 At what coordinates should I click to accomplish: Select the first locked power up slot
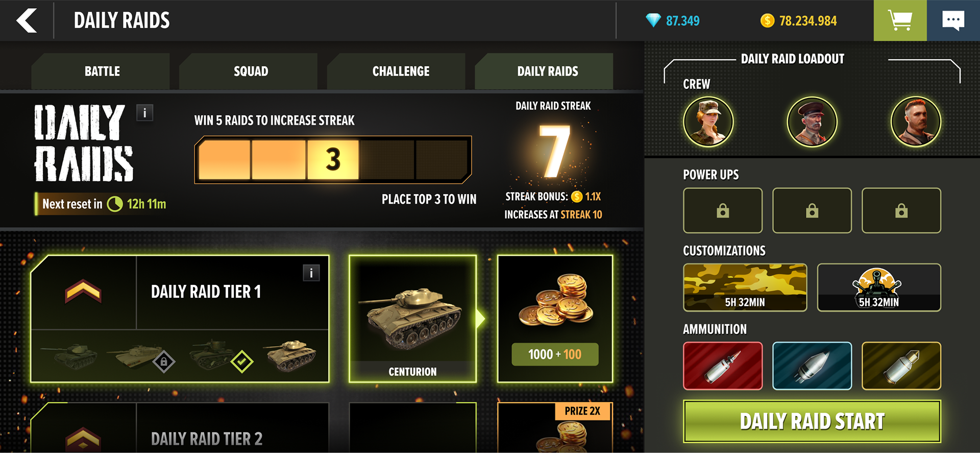723,210
